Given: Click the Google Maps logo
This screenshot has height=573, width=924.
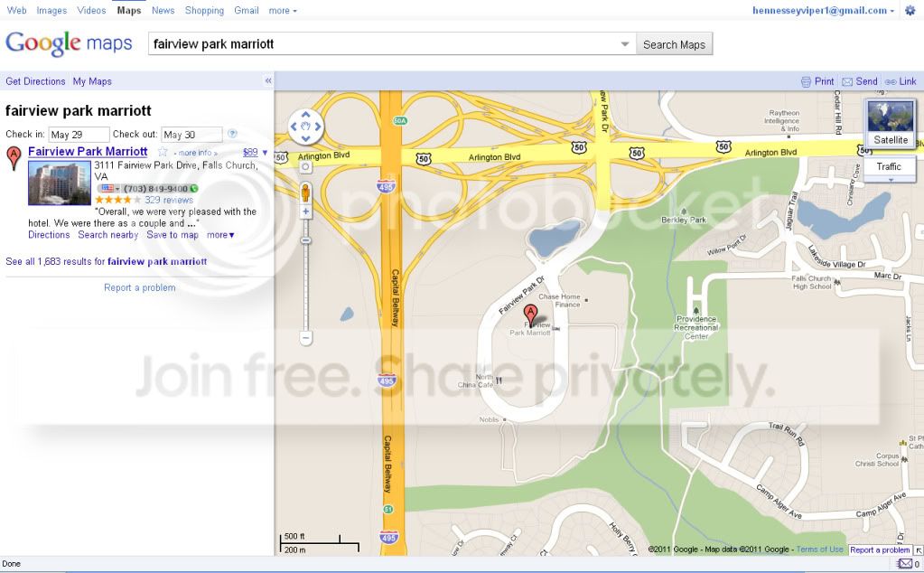Looking at the screenshot, I should pyautogui.click(x=69, y=43).
